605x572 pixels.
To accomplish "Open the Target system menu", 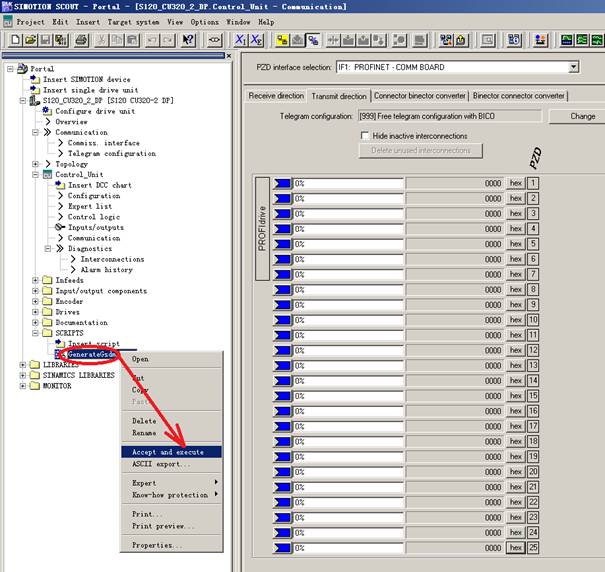I will click(x=134, y=21).
